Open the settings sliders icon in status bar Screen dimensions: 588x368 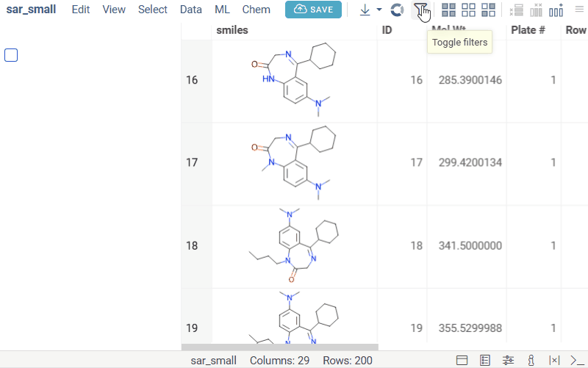[508, 360]
